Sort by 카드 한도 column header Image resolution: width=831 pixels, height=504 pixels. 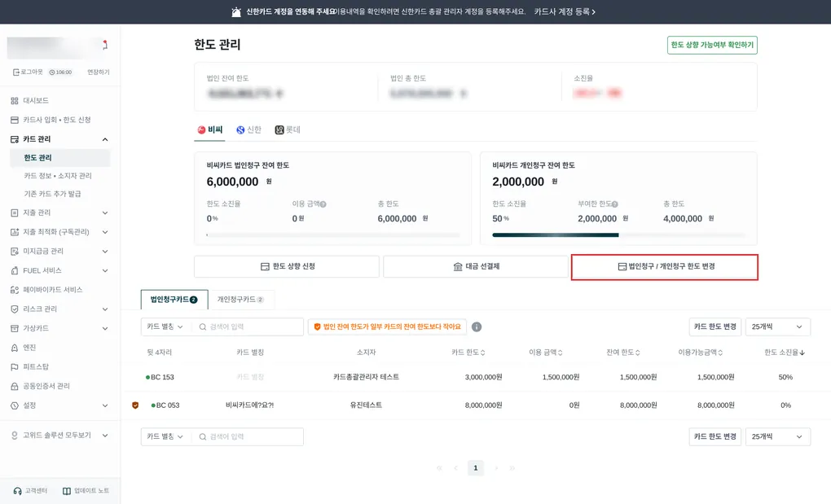click(468, 353)
